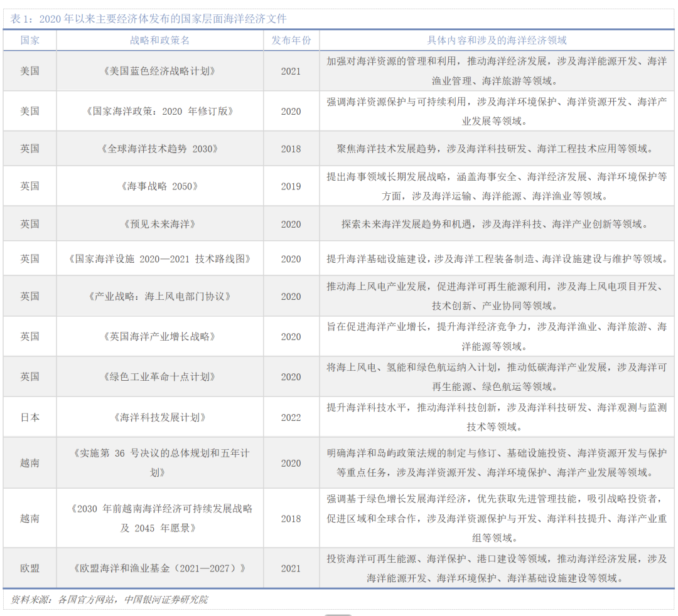Select year 2020 in the 《预见未来海洋》 row
The image size is (678, 616).
pos(291,224)
